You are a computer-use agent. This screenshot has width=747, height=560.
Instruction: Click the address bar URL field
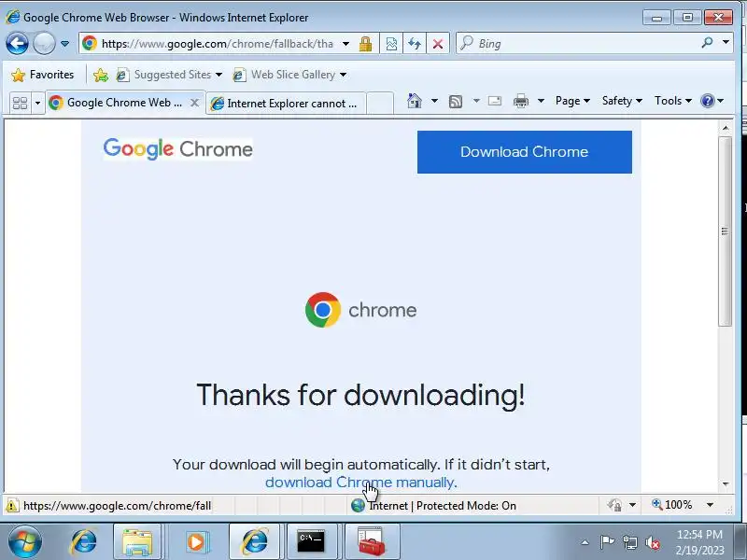click(218, 44)
